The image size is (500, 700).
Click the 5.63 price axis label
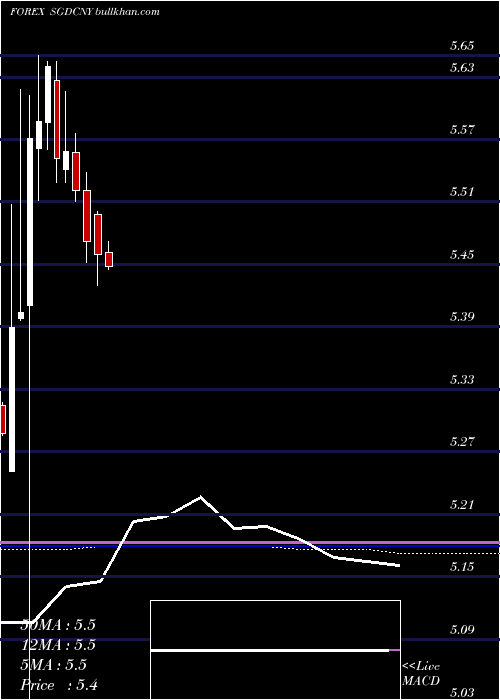coord(462,68)
